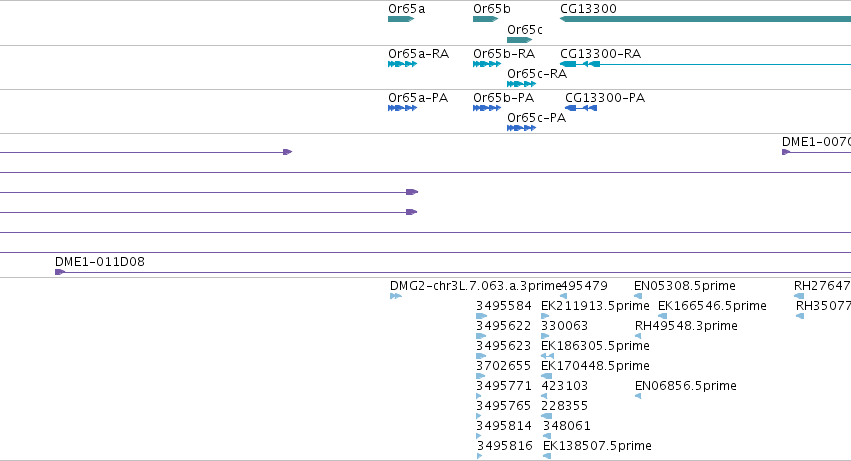
Task: Click the EN05308.5prime feature marker
Action: tap(638, 296)
